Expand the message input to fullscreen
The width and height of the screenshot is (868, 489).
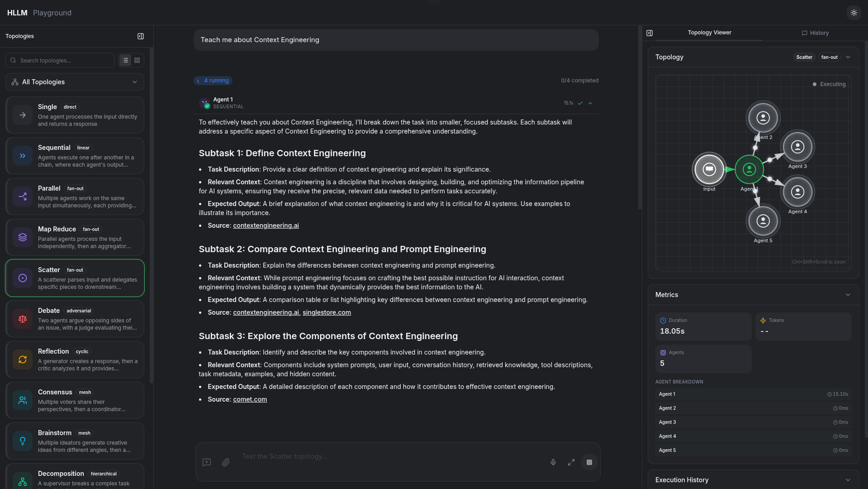click(x=571, y=462)
